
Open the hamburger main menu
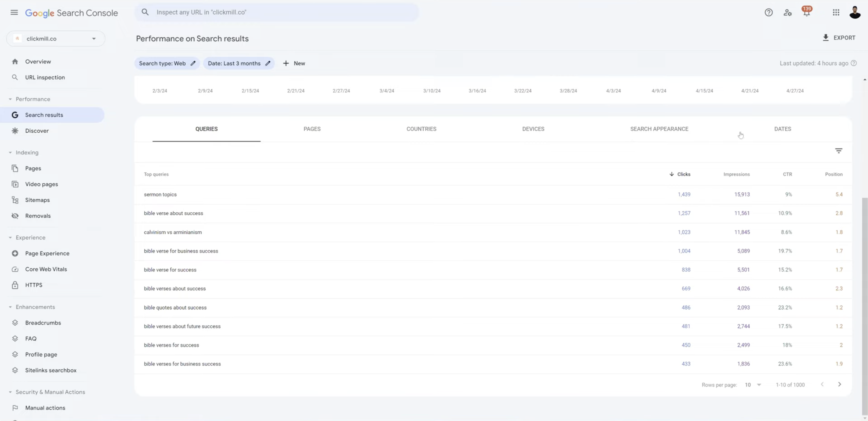14,12
